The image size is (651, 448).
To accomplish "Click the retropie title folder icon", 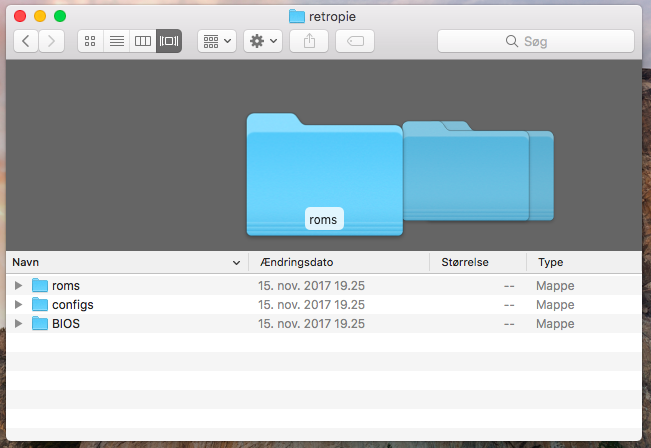I will [297, 16].
